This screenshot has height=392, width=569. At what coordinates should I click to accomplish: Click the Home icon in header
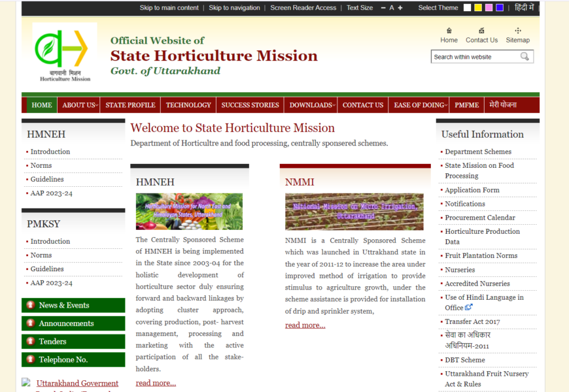point(449,31)
